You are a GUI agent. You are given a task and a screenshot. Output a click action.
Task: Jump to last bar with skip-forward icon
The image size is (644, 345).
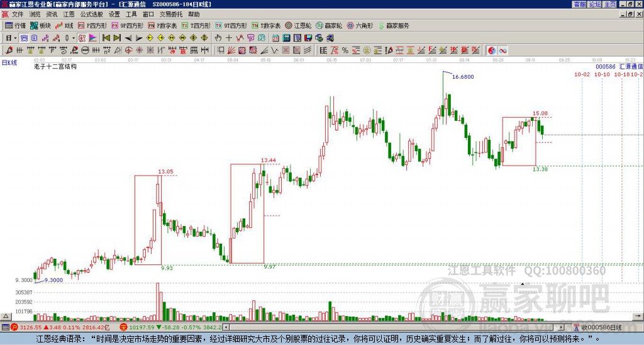117,38
